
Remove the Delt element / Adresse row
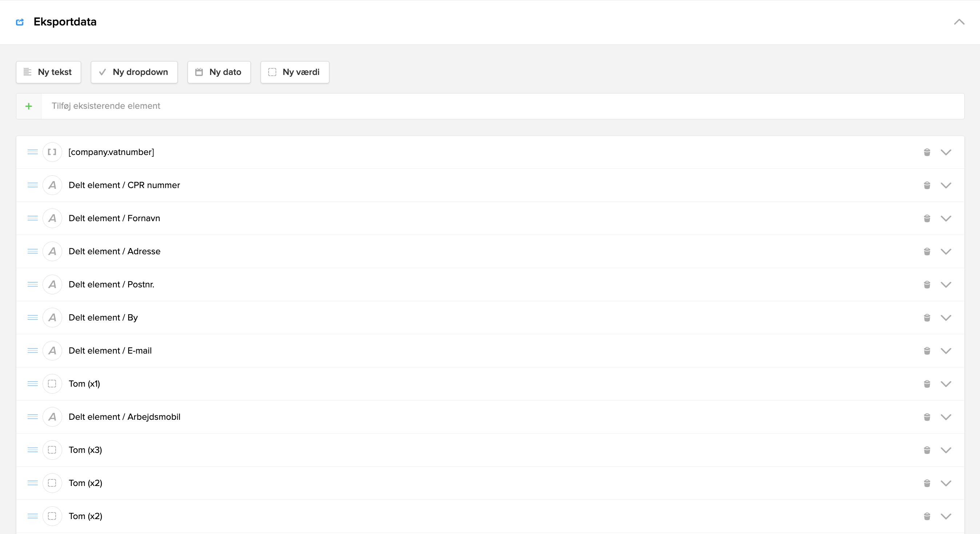927,252
